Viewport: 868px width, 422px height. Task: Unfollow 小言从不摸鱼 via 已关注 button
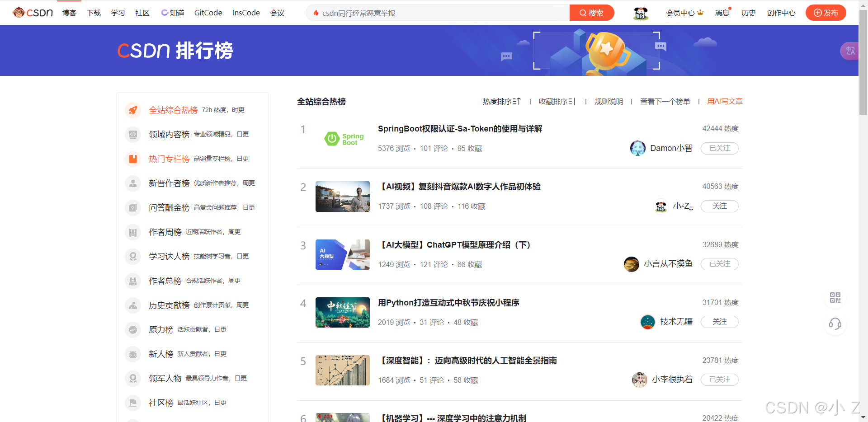pyautogui.click(x=719, y=264)
